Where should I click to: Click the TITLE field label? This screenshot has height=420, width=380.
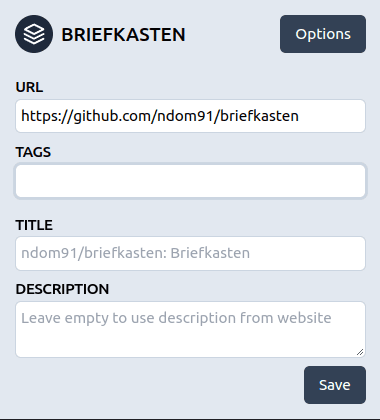(34, 225)
